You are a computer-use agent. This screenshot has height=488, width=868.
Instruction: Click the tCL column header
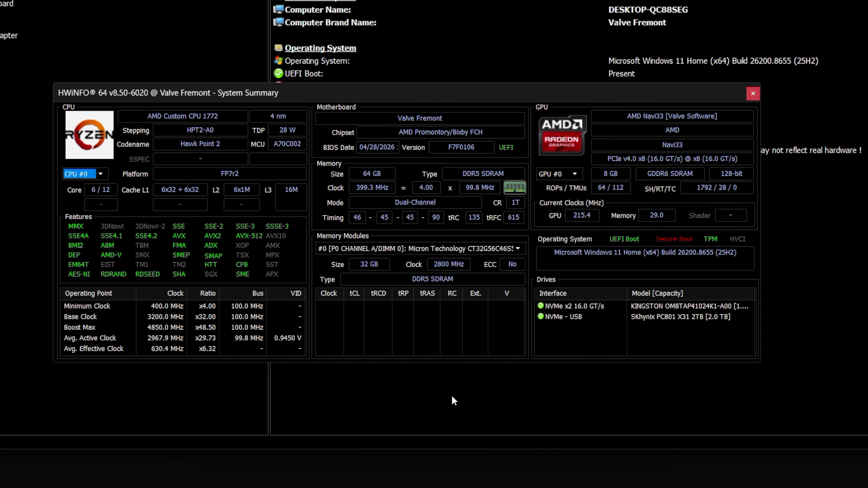(354, 293)
